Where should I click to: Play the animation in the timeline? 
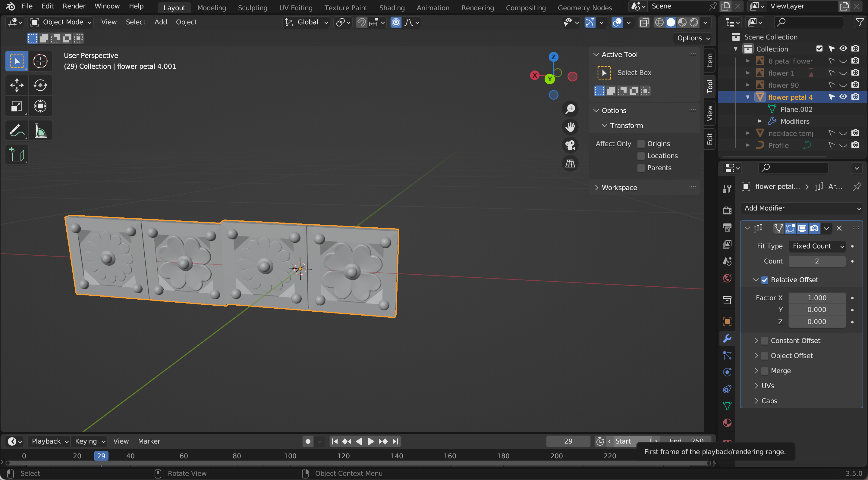click(371, 441)
